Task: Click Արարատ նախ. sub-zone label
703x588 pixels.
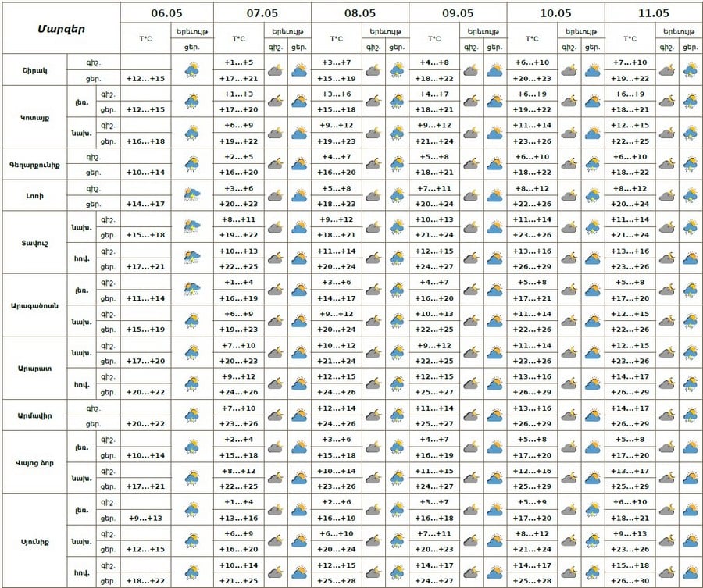Action: click(x=81, y=353)
